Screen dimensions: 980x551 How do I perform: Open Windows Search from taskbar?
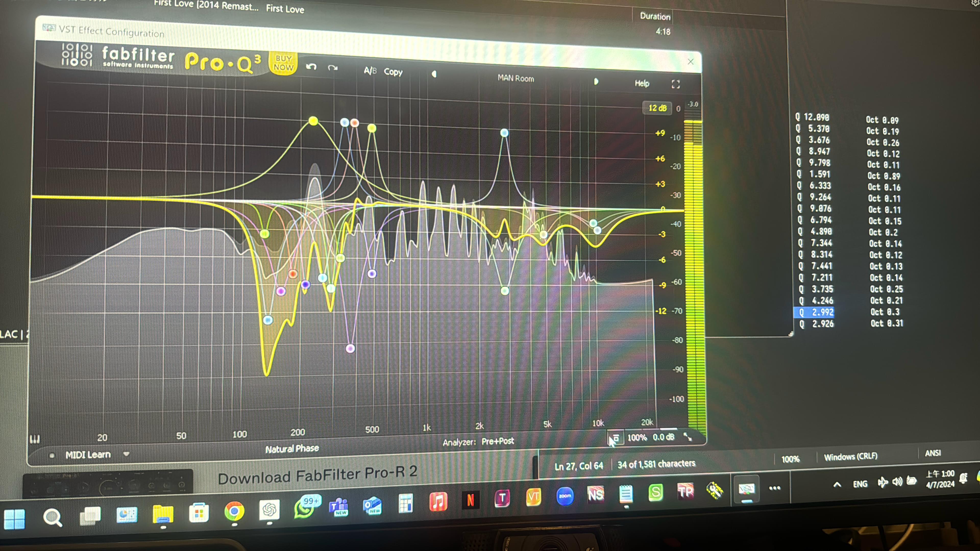tap(52, 517)
